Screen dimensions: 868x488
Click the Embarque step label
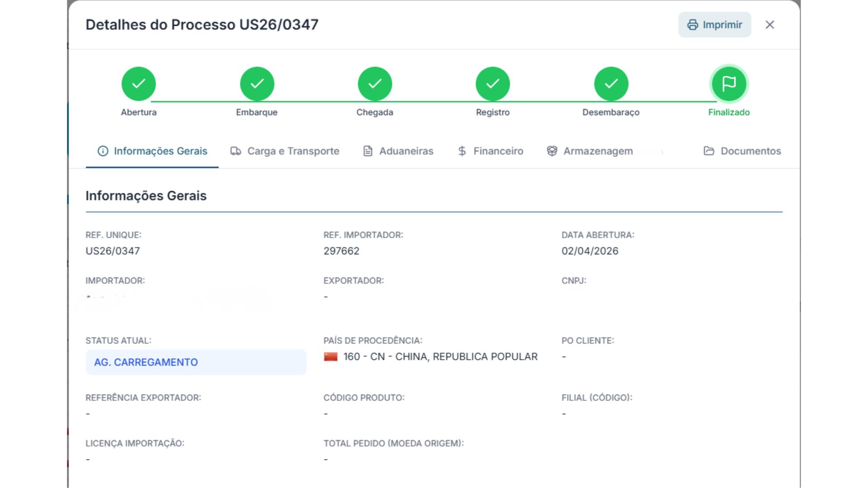click(x=257, y=112)
